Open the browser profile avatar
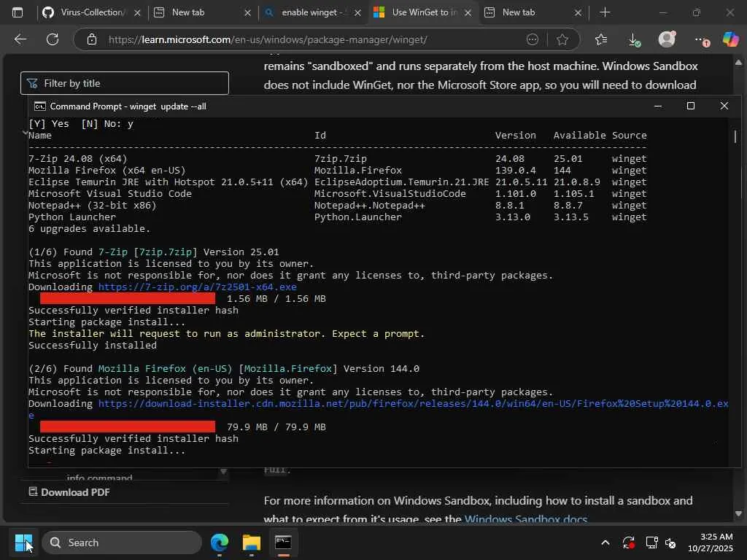This screenshot has width=747, height=560. tap(667, 39)
